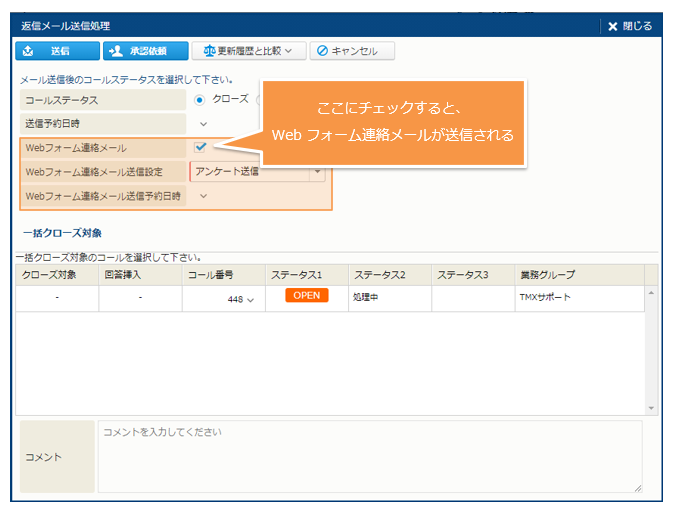Click the send icon on 送信 button
The image size is (674, 511).
click(29, 51)
